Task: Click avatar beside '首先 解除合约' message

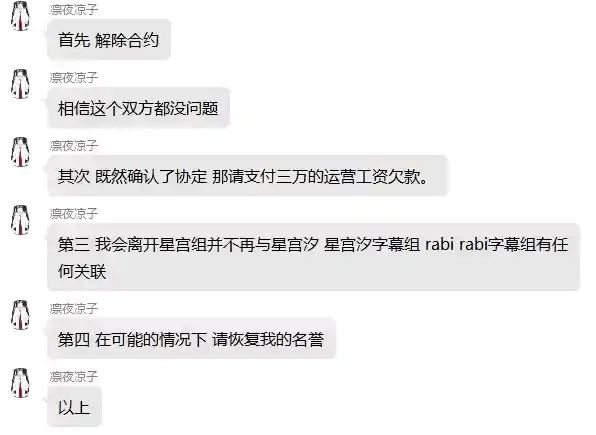Action: pyautogui.click(x=20, y=16)
